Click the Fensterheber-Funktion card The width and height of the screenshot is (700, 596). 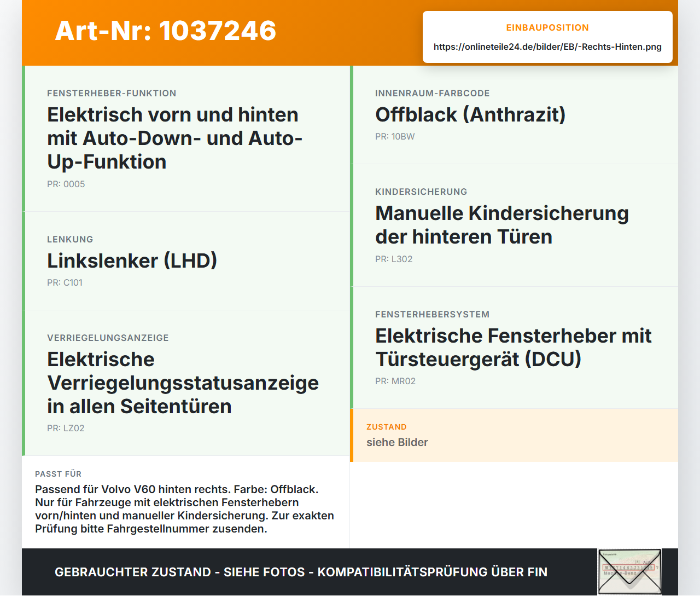186,138
